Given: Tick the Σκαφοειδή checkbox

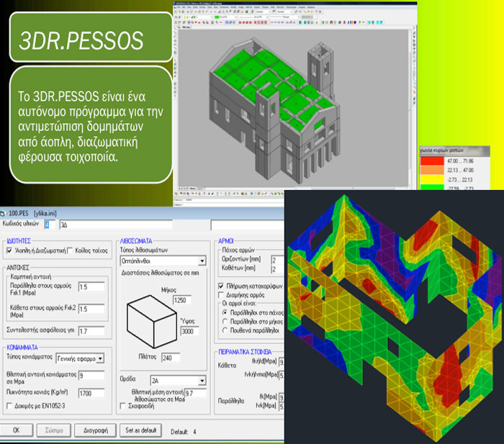Looking at the screenshot, I should click(122, 406).
